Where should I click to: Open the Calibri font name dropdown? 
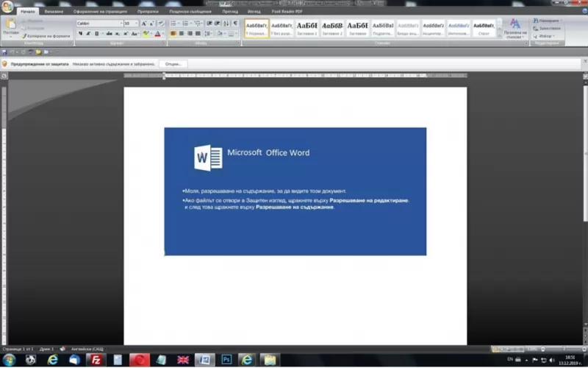121,24
